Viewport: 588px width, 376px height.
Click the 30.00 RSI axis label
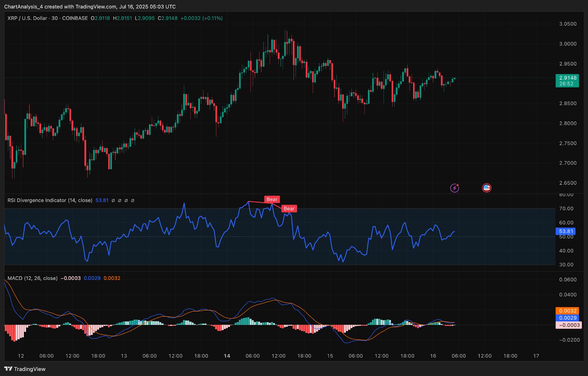pos(566,265)
